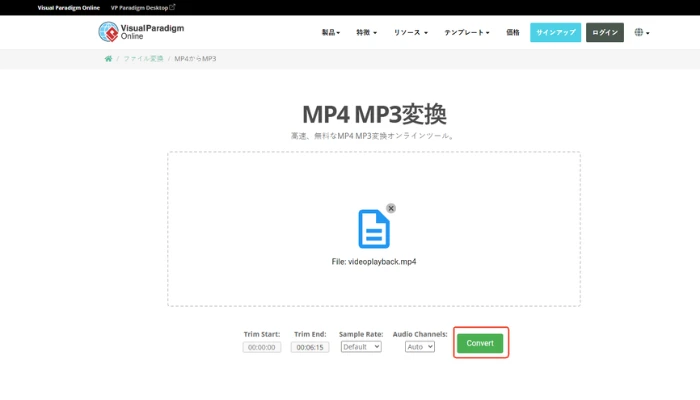
Task: Remove uploaded file with X icon
Action: tap(391, 208)
